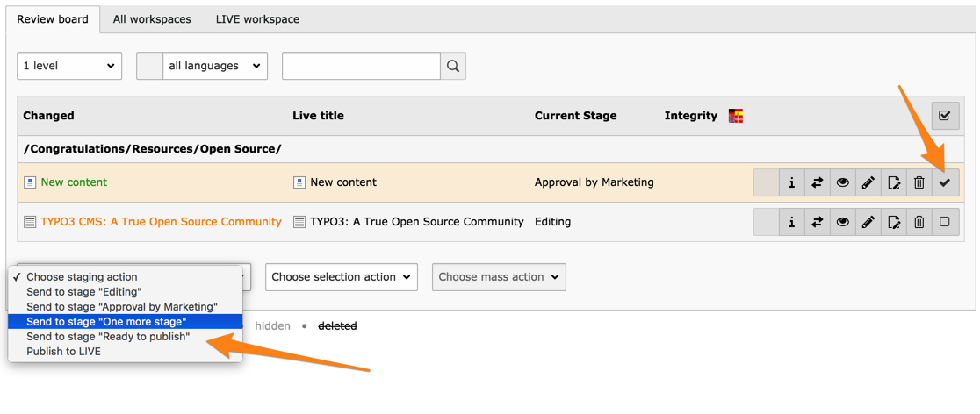The image size is (980, 414).
Task: Delete the New content row
Action: 919,182
